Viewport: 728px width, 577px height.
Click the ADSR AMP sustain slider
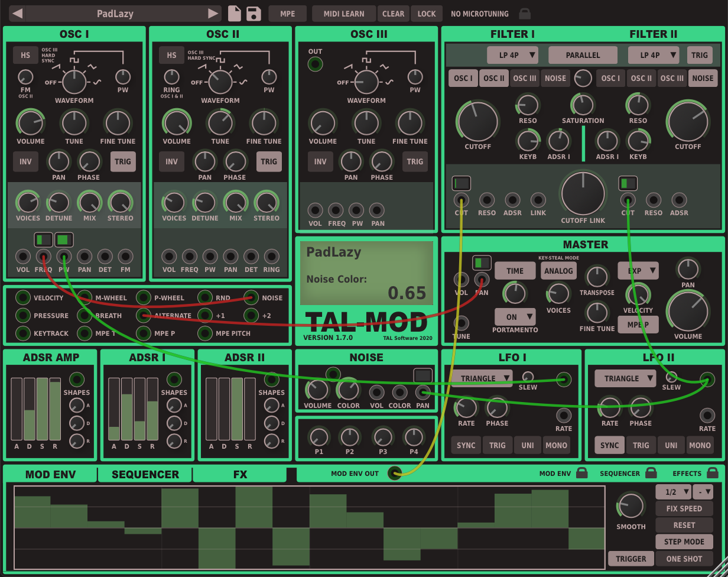point(43,409)
